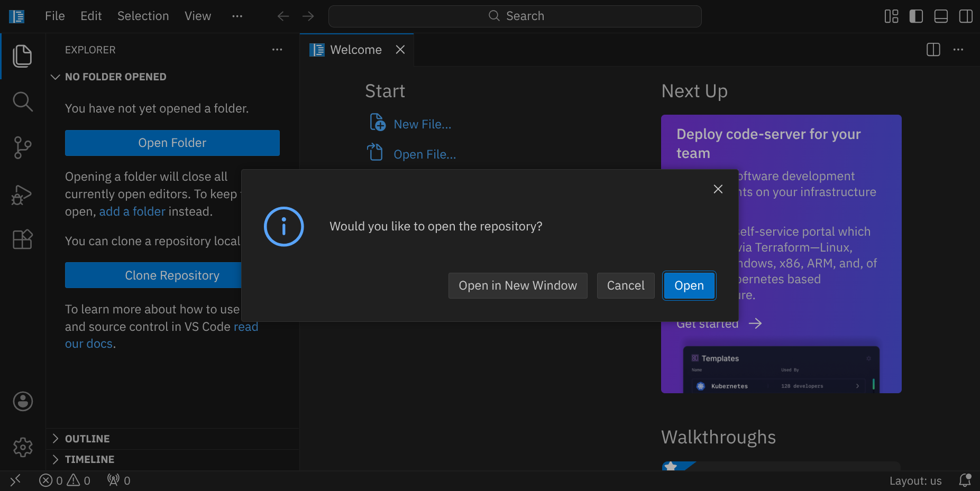This screenshot has width=980, height=491.
Task: Toggle the secondary side bar visibility
Action: pyautogui.click(x=965, y=16)
